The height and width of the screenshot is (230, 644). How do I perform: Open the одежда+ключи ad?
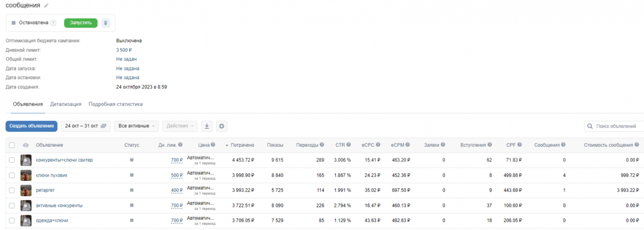(x=52, y=220)
